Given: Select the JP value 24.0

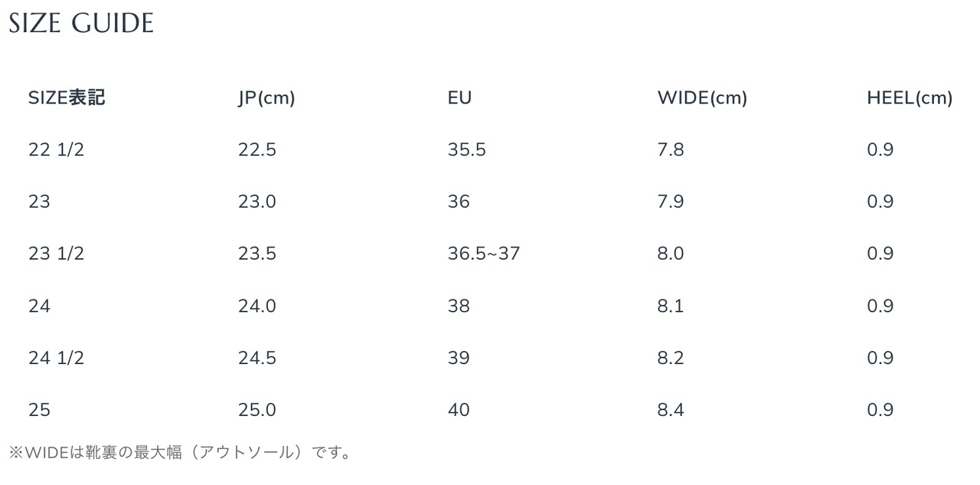Looking at the screenshot, I should (257, 306).
